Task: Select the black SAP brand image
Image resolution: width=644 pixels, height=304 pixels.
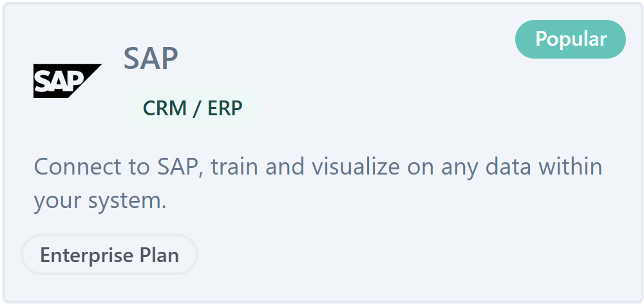Action: click(67, 81)
